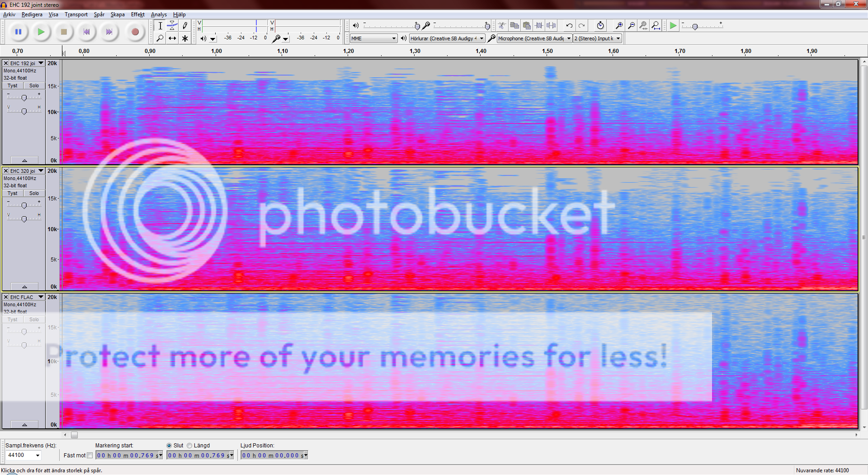Select the Time Shift tool
868x475 pixels.
coord(172,38)
